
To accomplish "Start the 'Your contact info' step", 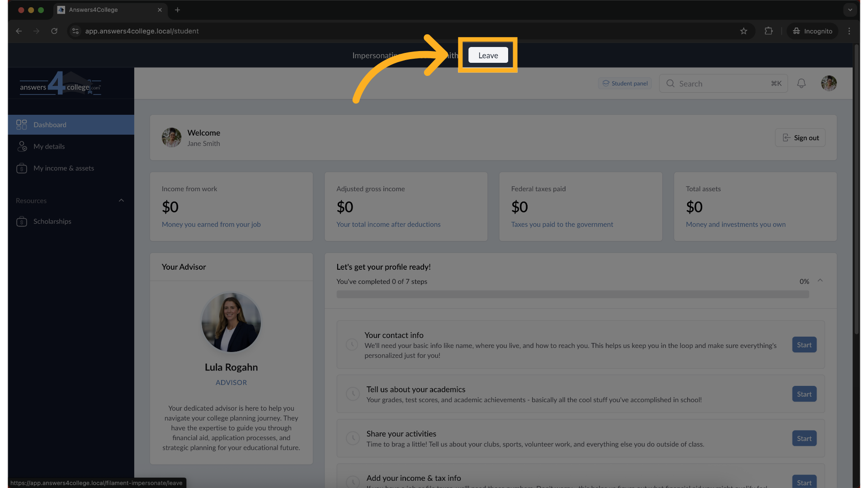I will [x=804, y=345].
